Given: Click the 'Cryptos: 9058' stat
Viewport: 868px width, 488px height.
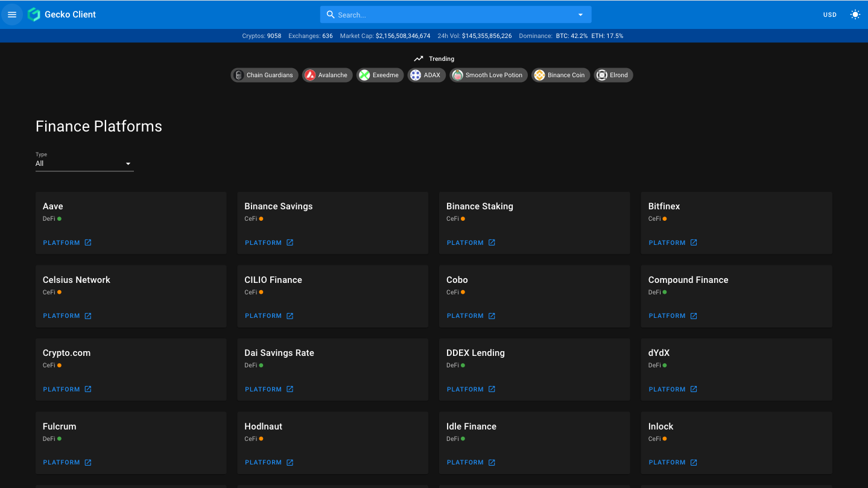Looking at the screenshot, I should (262, 36).
